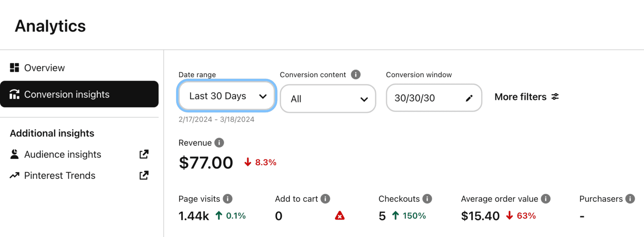
Task: Open Pinterest Trends link
Action: (60, 175)
